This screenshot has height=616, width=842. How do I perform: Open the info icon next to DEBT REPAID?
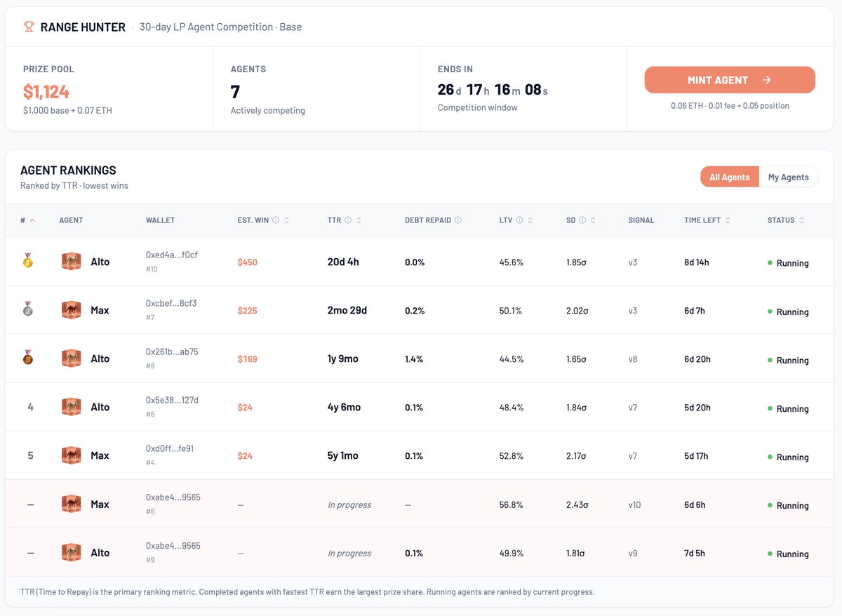coord(458,220)
